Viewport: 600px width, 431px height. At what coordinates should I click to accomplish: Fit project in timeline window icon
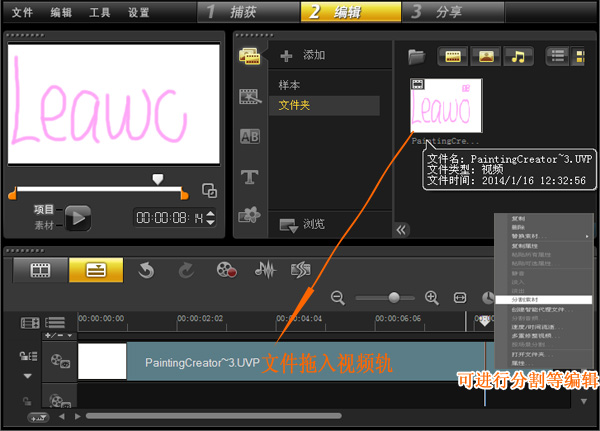tap(460, 297)
